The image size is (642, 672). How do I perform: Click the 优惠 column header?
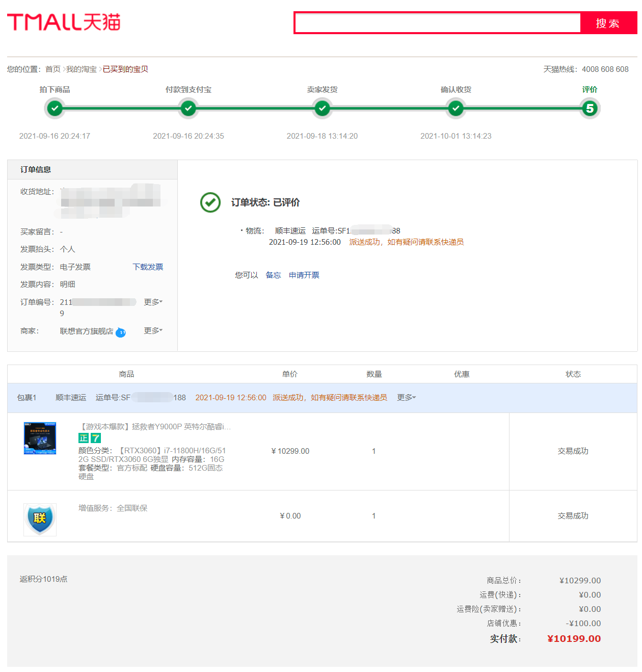click(462, 374)
